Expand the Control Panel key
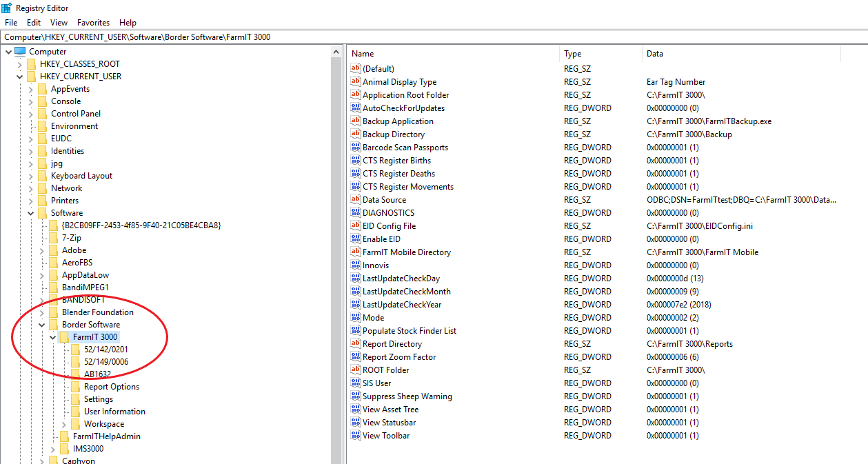 (x=30, y=114)
